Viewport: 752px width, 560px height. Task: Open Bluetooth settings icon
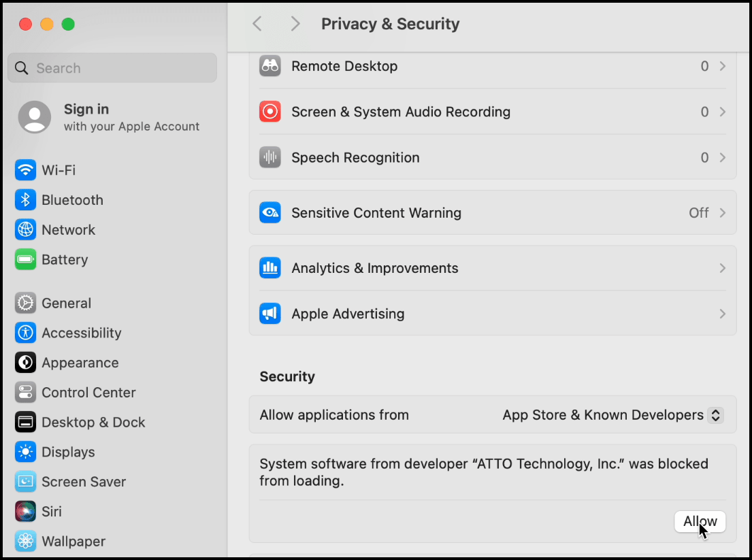25,200
